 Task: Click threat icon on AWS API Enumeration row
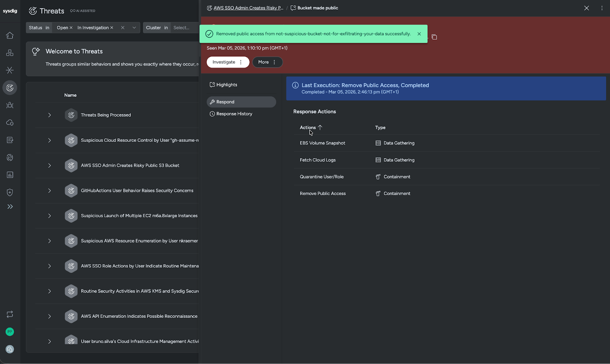click(71, 316)
